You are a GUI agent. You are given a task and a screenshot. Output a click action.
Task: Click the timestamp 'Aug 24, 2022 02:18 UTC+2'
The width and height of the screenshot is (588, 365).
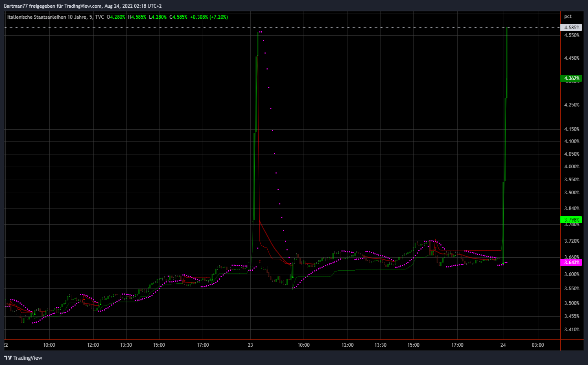(133, 6)
